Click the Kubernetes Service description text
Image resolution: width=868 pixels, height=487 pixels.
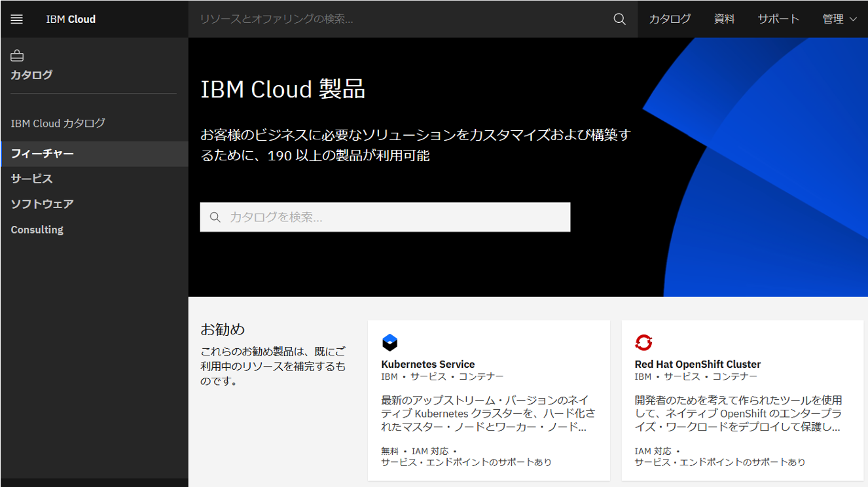(x=488, y=413)
